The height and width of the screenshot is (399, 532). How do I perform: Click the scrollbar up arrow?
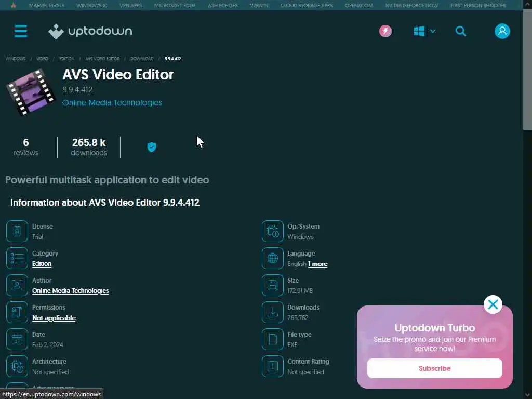tap(527, 4)
